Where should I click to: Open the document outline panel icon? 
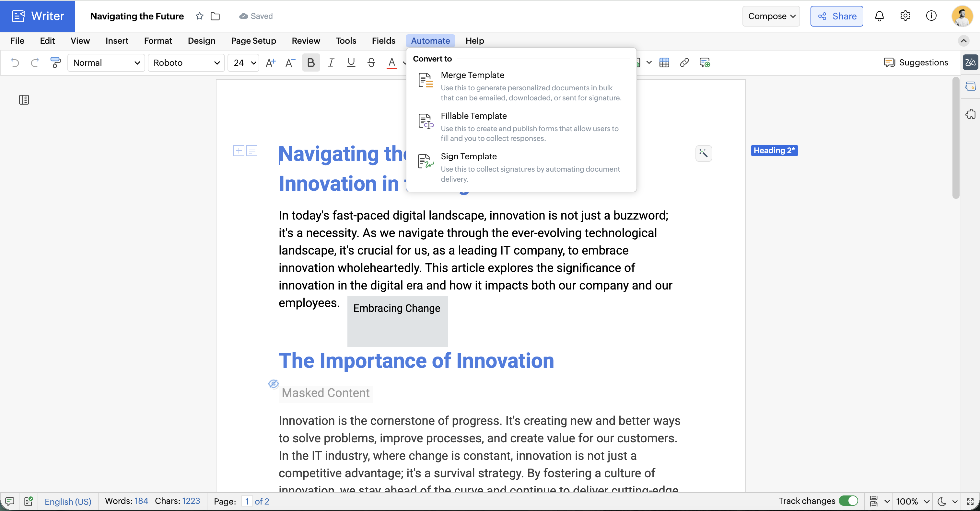pos(24,100)
